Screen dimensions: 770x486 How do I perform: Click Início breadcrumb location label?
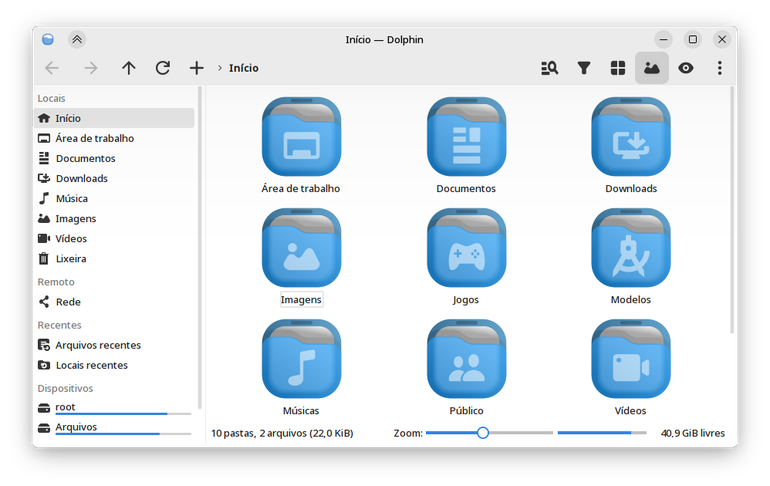pos(244,68)
